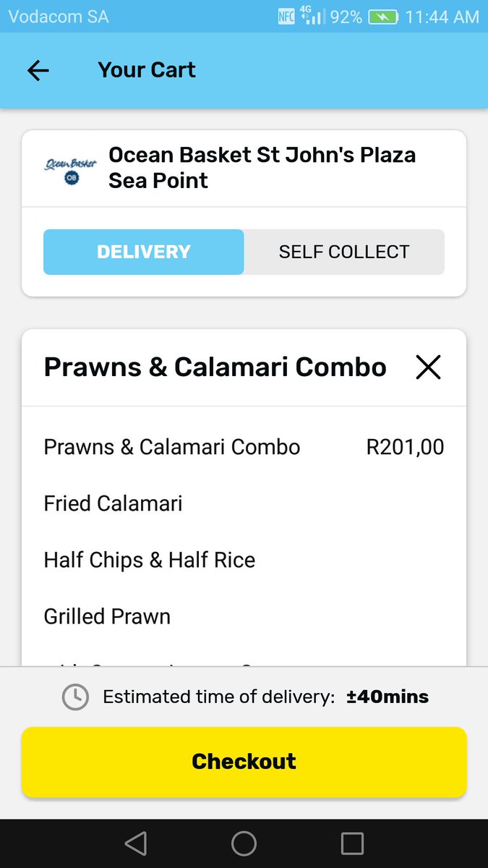
Task: Tap the ±40mins delivery estimate
Action: [388, 697]
